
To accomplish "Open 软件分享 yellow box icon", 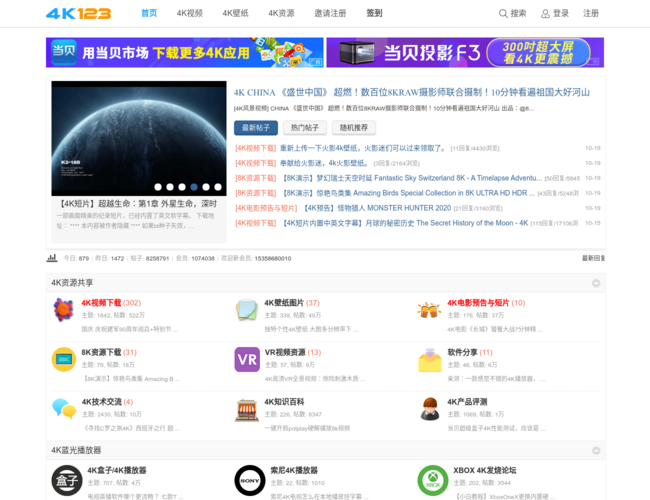I will [430, 359].
